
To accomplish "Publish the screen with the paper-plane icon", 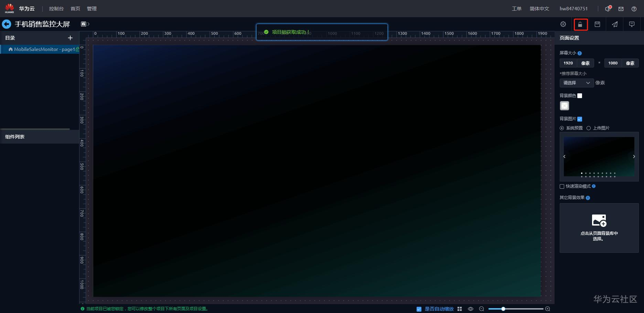I will (x=615, y=24).
